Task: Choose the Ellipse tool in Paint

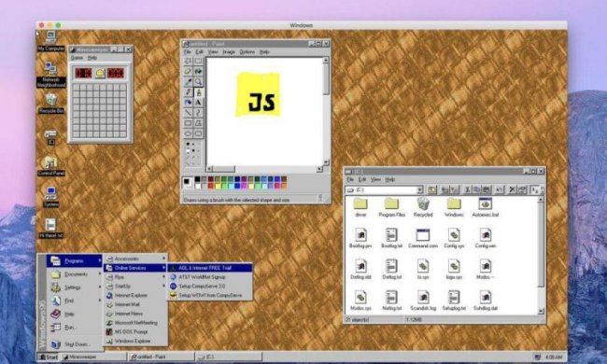Action: 188,133
